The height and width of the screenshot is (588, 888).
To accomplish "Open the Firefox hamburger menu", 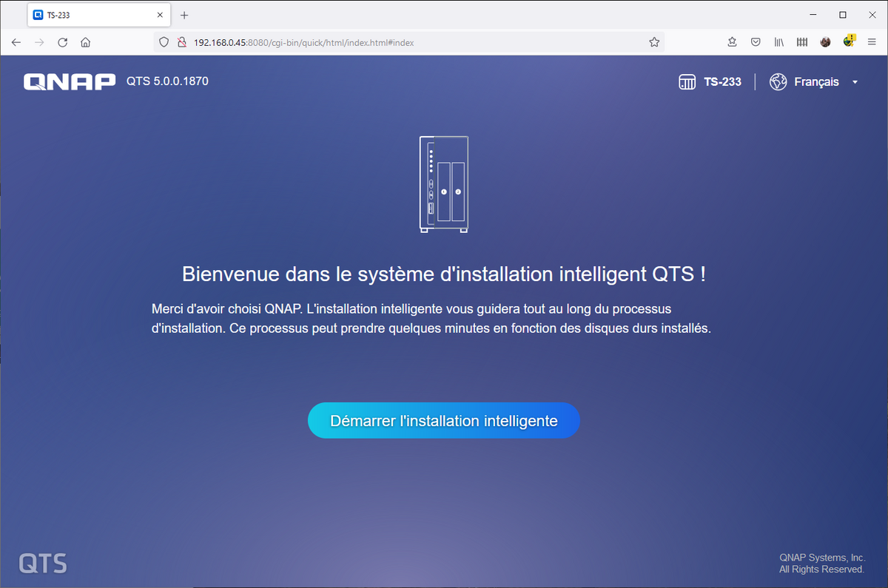I will [872, 42].
